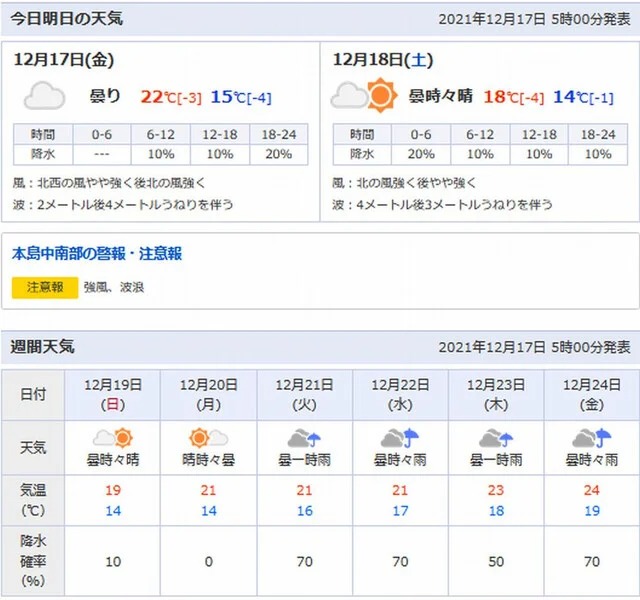Click the wave text 4メートル後3メートルうねりを伴う
Viewport: 640px width, 600px height.
click(x=455, y=204)
